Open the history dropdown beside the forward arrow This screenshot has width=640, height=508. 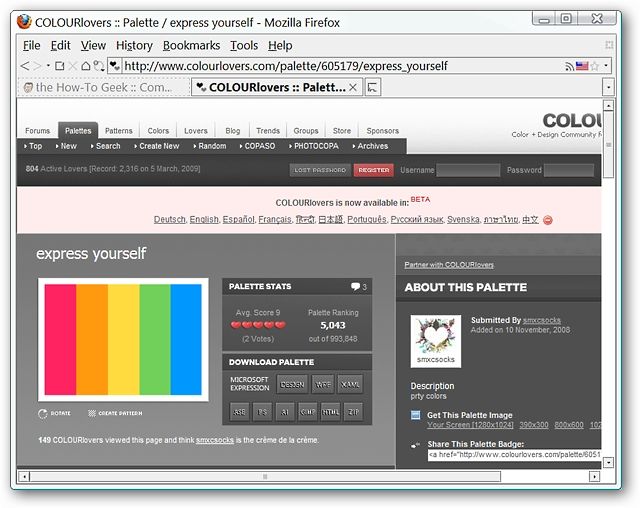pos(48,66)
